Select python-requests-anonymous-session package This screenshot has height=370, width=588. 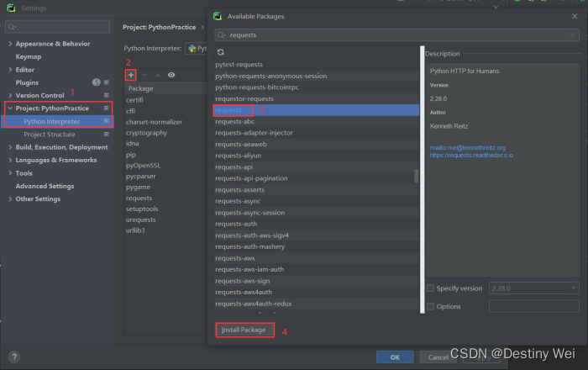coord(317,76)
